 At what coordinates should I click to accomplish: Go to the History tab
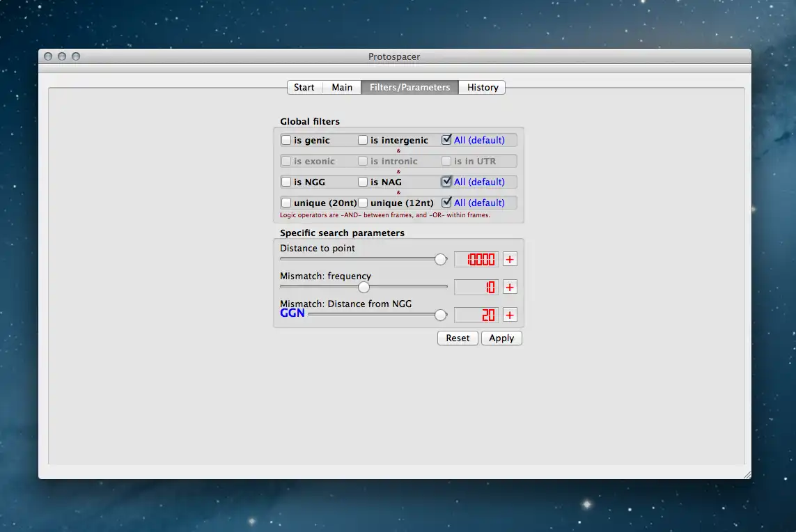click(x=483, y=87)
